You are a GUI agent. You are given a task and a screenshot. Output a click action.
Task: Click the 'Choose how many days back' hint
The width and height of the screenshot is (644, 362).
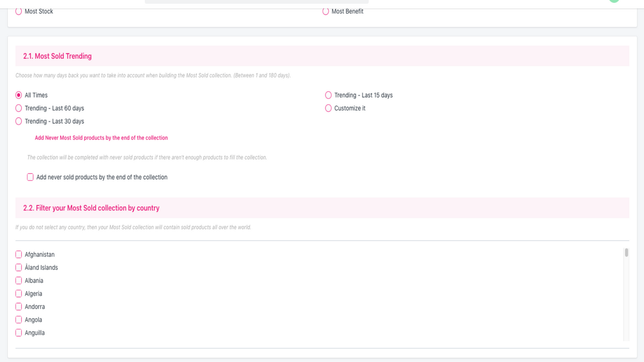coord(153,75)
